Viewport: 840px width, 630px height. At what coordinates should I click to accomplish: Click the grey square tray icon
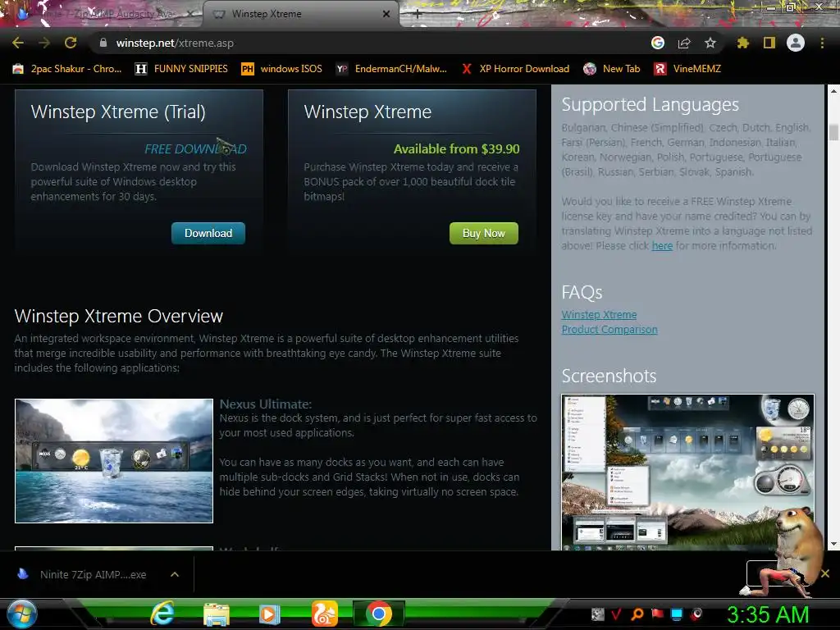click(x=597, y=614)
